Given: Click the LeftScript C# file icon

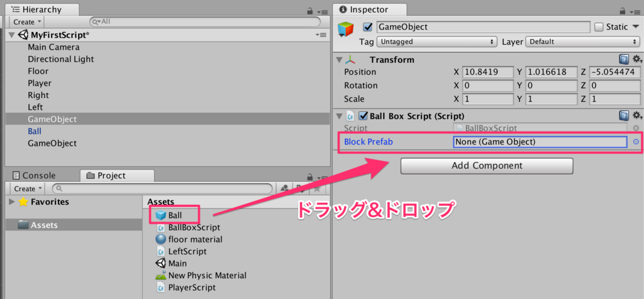Looking at the screenshot, I should (160, 251).
